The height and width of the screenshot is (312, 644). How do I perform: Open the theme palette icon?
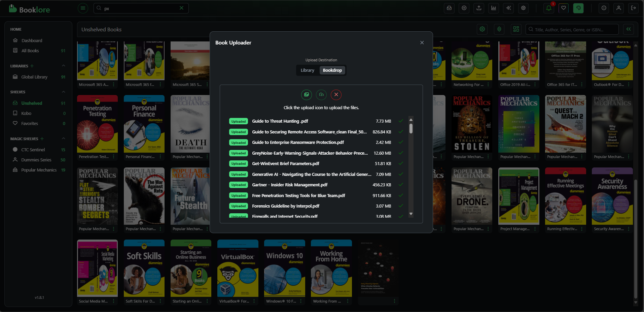[578, 8]
